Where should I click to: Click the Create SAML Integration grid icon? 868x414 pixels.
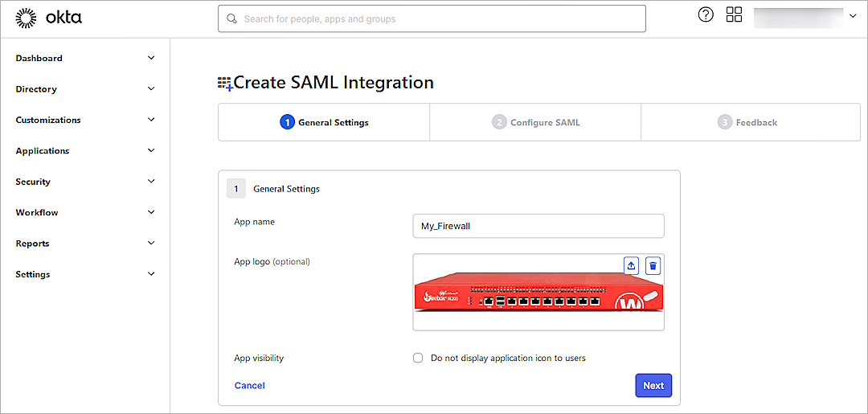[x=225, y=84]
